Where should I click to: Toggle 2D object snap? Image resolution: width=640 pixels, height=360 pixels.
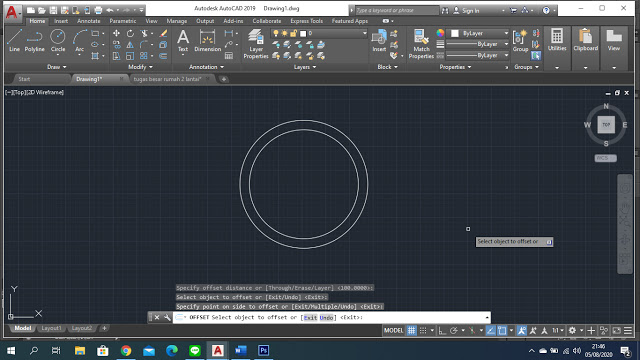coord(502,330)
